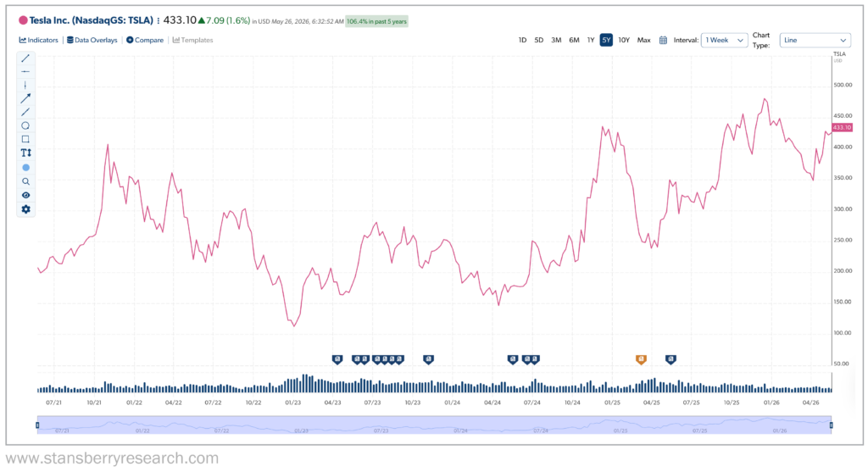868x472 pixels.
Task: Click the pink Tesla series dot
Action: pyautogui.click(x=23, y=20)
